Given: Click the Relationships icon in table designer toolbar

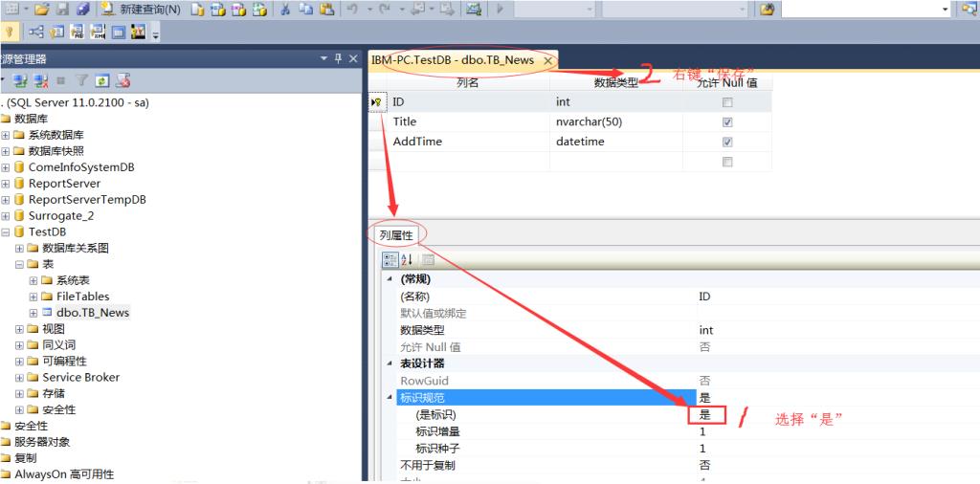Looking at the screenshot, I should 36,32.
